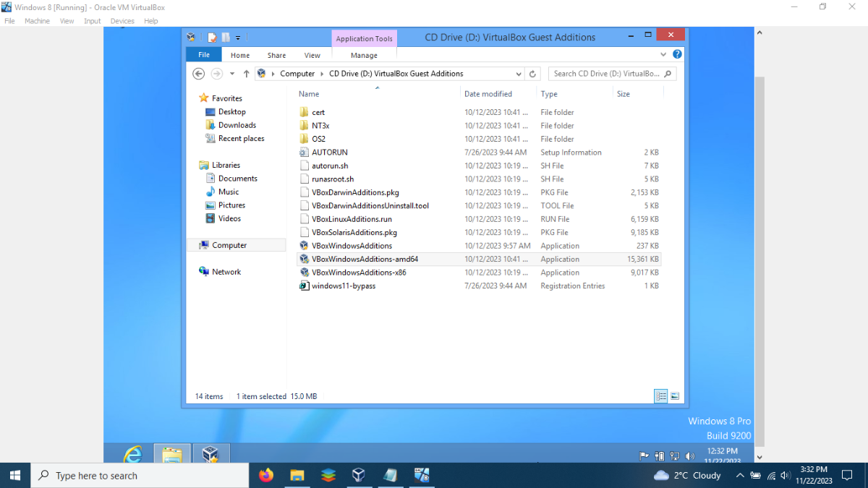
Task: Click the New folder quick access icon
Action: click(226, 37)
